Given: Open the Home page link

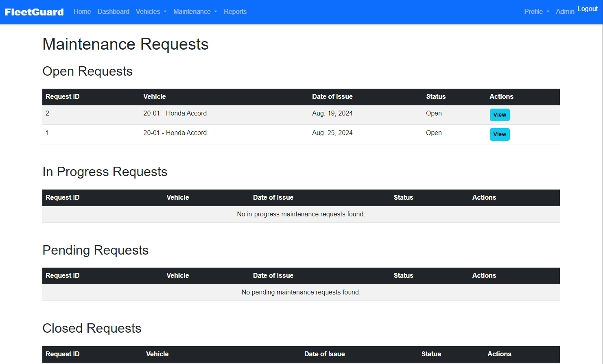Looking at the screenshot, I should point(82,12).
